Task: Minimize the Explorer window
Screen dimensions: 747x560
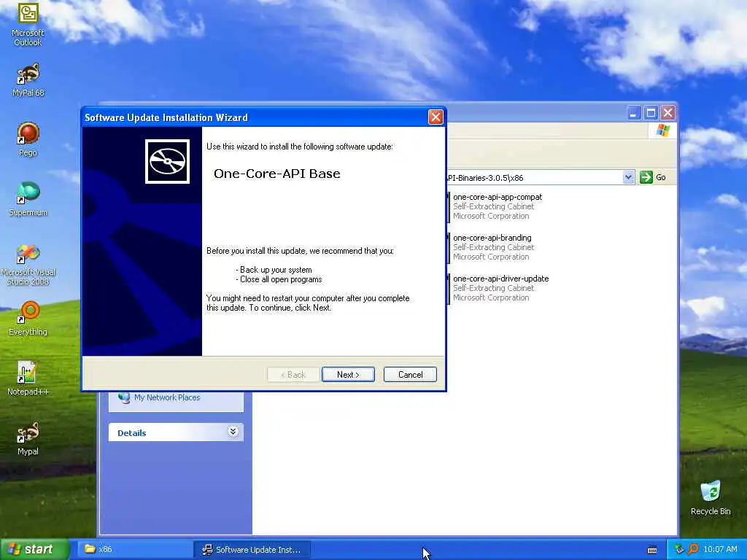Action: tap(634, 113)
